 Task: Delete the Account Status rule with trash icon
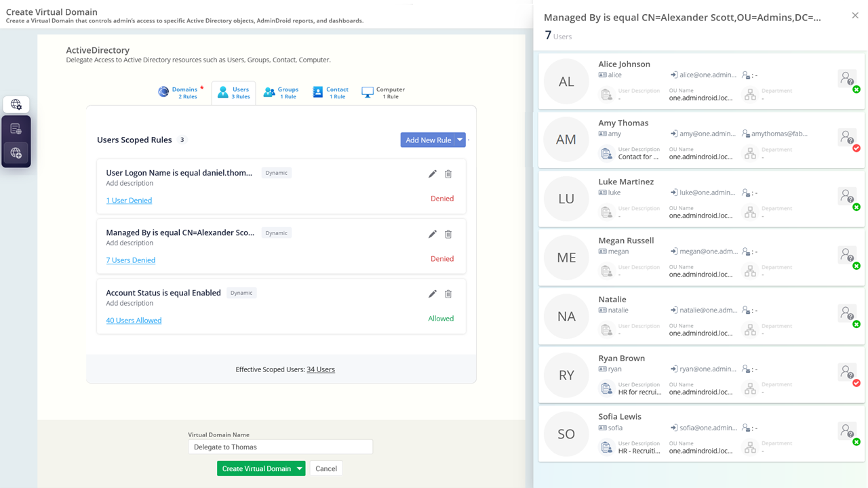point(448,294)
